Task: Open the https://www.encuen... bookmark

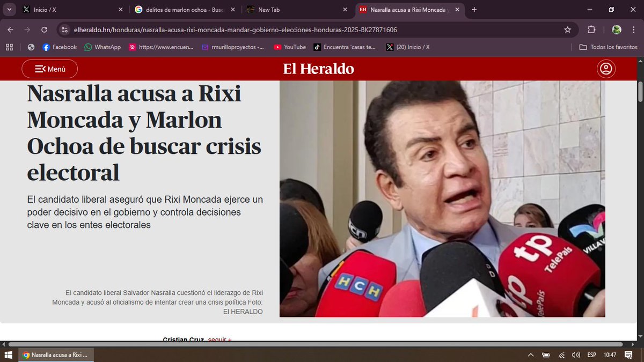Action: (x=161, y=47)
